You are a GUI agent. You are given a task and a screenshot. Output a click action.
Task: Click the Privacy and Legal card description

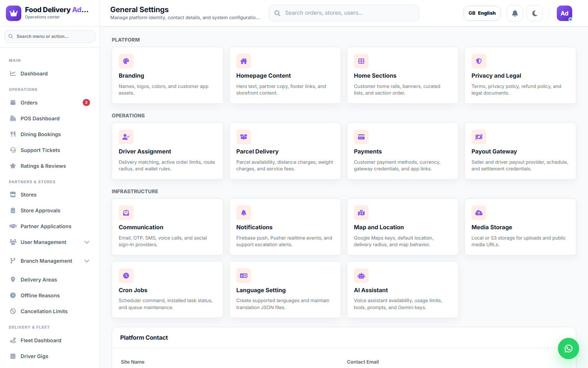point(516,90)
